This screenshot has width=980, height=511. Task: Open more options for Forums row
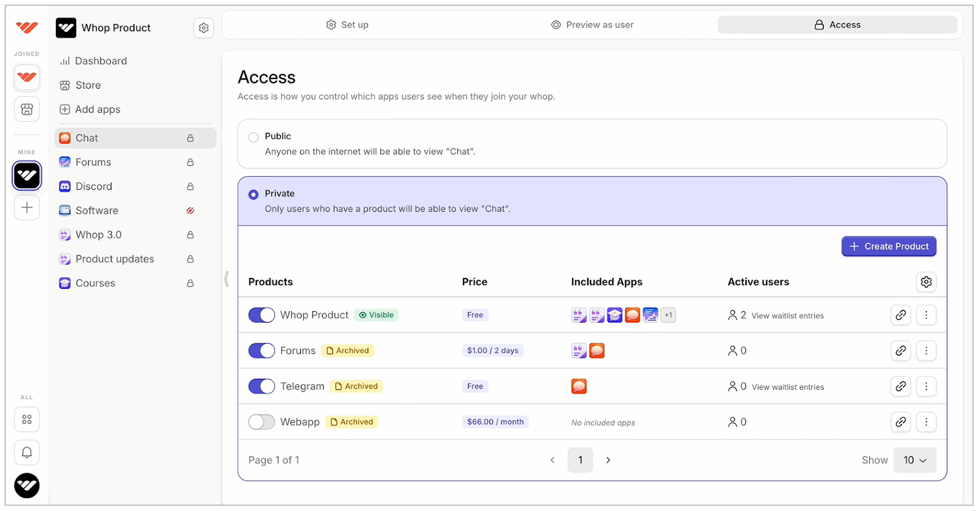(926, 351)
